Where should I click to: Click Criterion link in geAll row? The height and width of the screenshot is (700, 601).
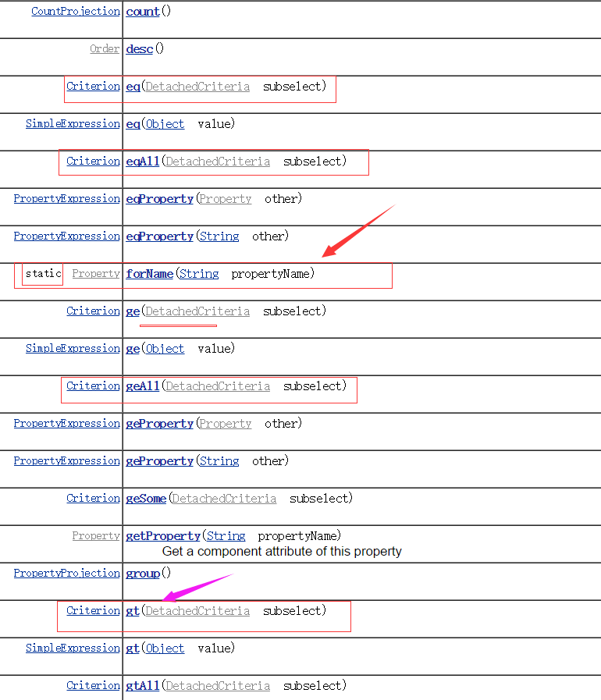94,386
